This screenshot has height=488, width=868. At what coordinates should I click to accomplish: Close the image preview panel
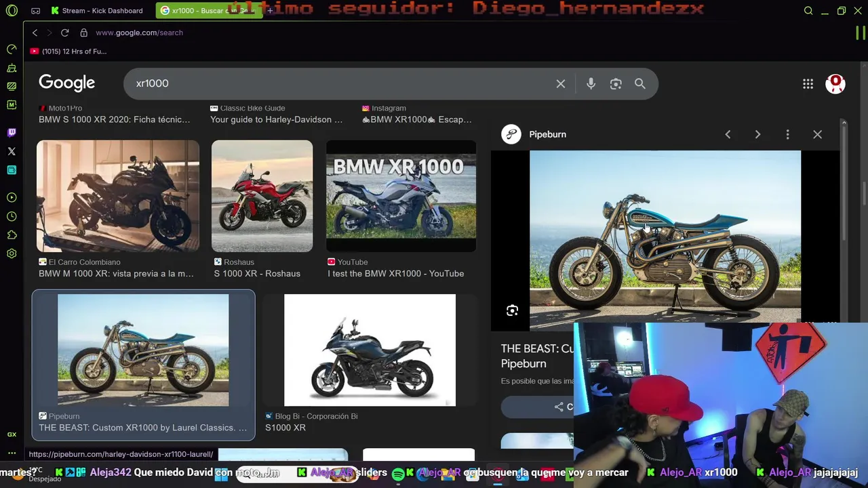[x=817, y=134]
